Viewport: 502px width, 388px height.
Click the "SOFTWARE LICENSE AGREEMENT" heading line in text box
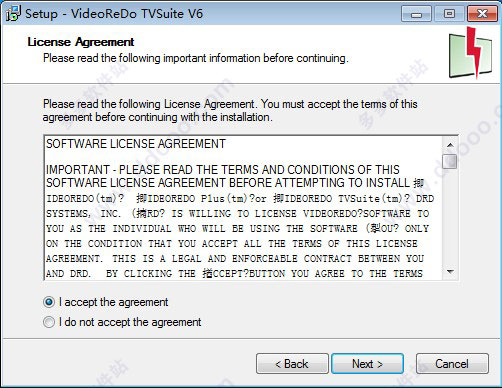136,144
